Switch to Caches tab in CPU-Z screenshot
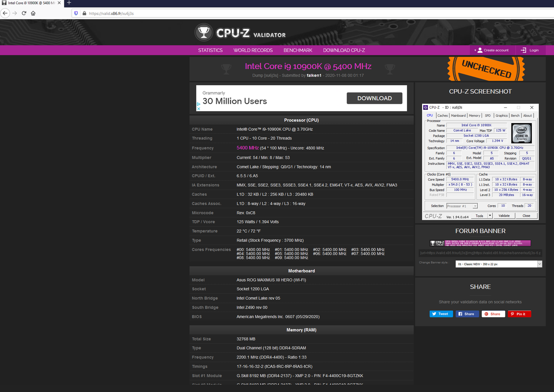The width and height of the screenshot is (554, 392). click(442, 116)
